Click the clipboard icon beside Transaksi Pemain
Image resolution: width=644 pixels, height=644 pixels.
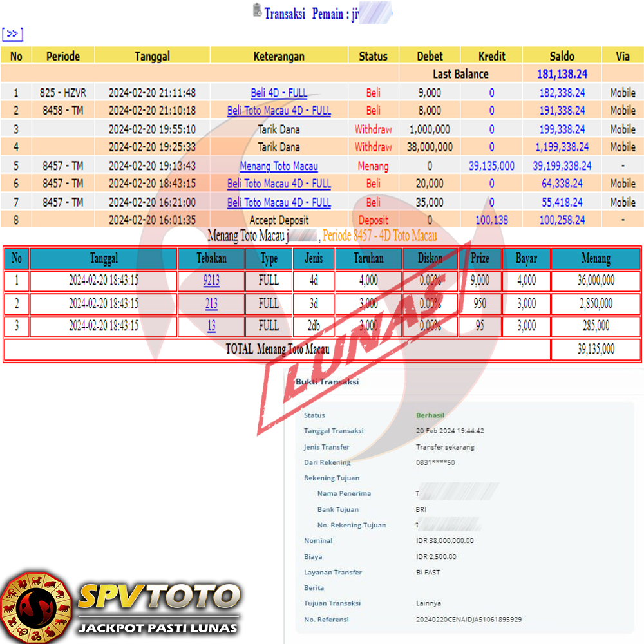coord(257,10)
